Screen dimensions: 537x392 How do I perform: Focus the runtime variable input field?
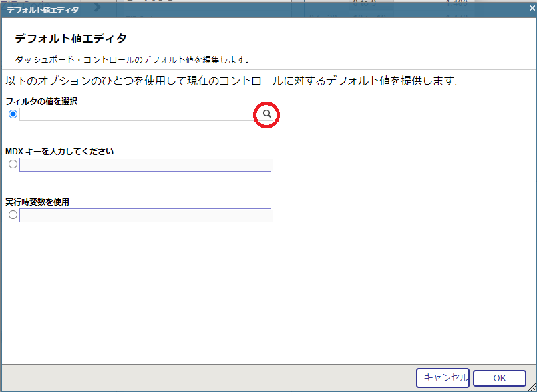pyautogui.click(x=145, y=215)
